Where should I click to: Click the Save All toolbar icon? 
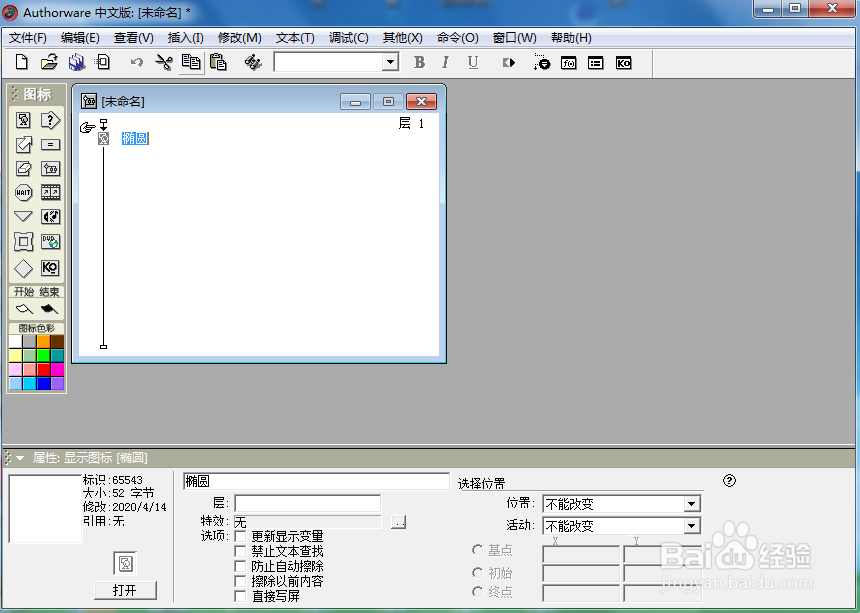click(x=77, y=63)
